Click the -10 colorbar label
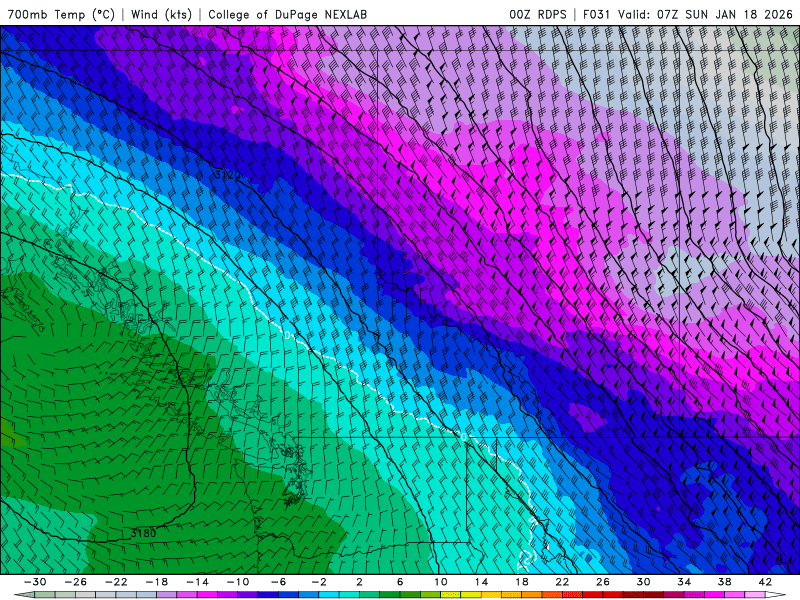Image resolution: width=800 pixels, height=600 pixels. coord(238,582)
